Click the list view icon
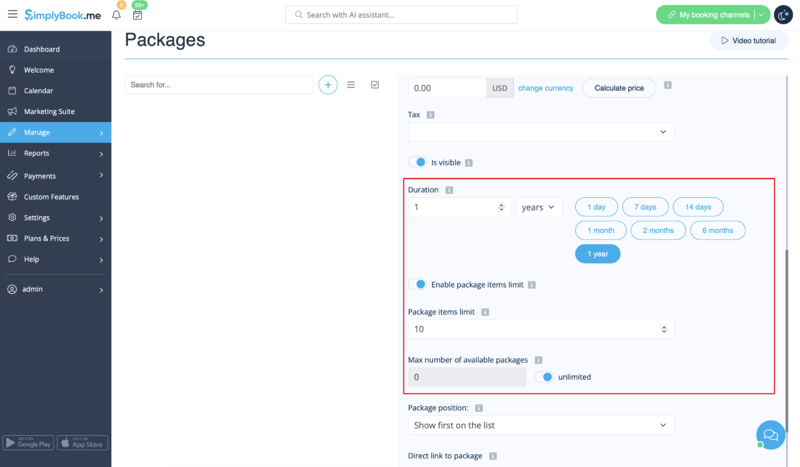Screen dimensions: 800x467 pyautogui.click(x=351, y=85)
